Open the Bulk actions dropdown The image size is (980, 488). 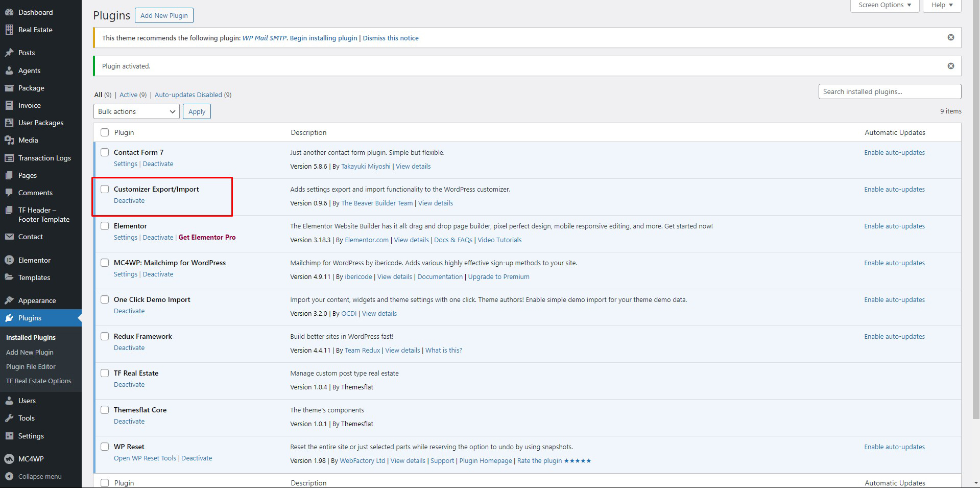[136, 111]
